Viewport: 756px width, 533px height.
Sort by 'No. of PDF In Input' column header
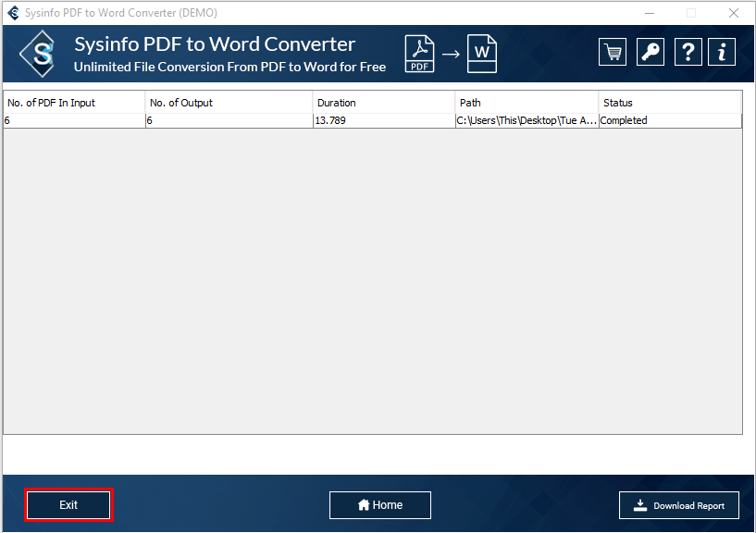pyautogui.click(x=74, y=103)
